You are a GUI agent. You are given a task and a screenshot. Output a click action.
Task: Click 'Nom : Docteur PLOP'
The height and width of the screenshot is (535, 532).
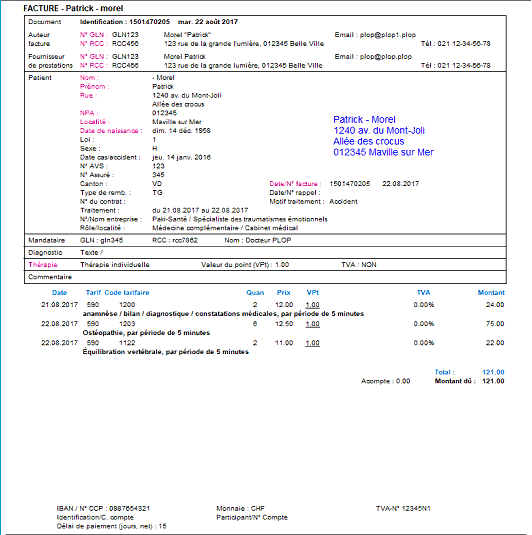tap(258, 241)
